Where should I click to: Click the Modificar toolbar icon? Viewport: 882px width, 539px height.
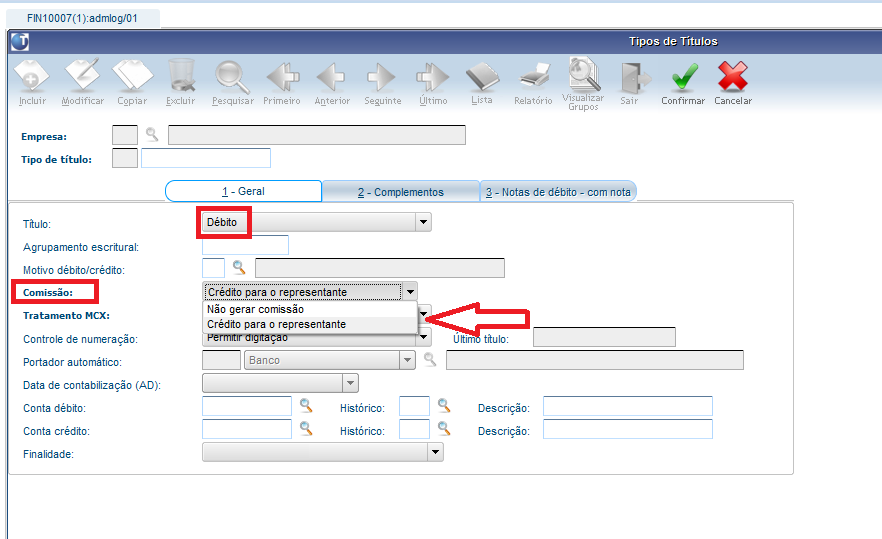pos(82,75)
